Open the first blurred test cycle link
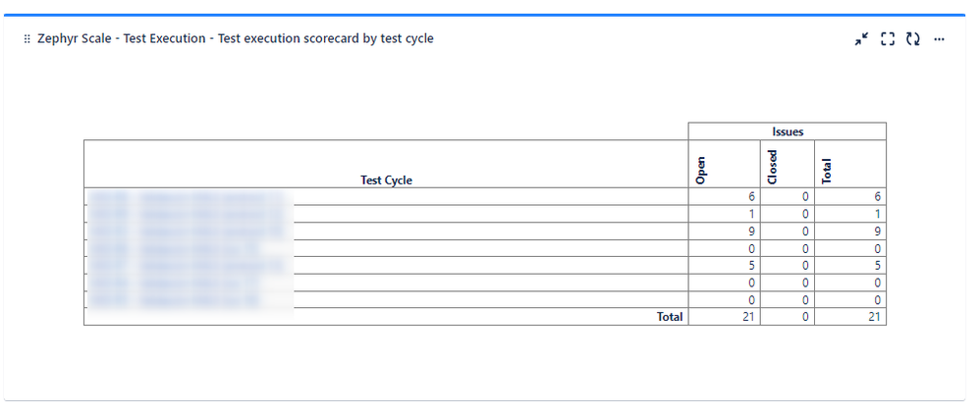Image resolution: width=980 pixels, height=411 pixels. click(x=189, y=197)
